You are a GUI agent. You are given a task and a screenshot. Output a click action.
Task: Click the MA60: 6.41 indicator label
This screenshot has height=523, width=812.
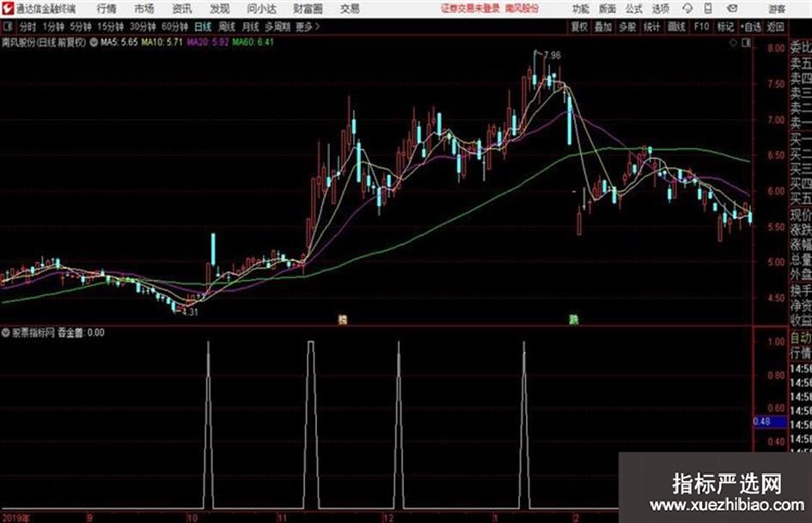coord(253,42)
